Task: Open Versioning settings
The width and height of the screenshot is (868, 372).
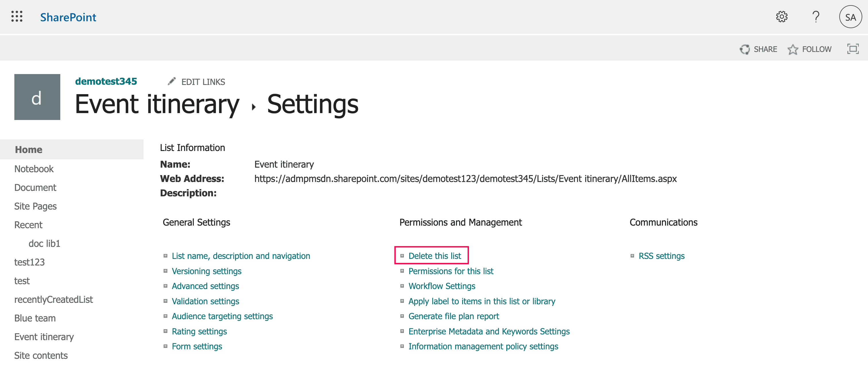Action: (x=207, y=271)
